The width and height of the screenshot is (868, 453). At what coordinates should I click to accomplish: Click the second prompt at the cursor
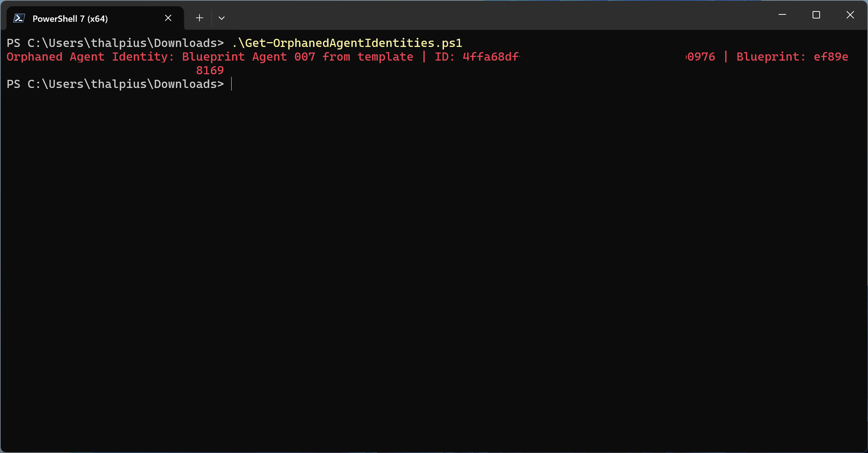tap(231, 84)
